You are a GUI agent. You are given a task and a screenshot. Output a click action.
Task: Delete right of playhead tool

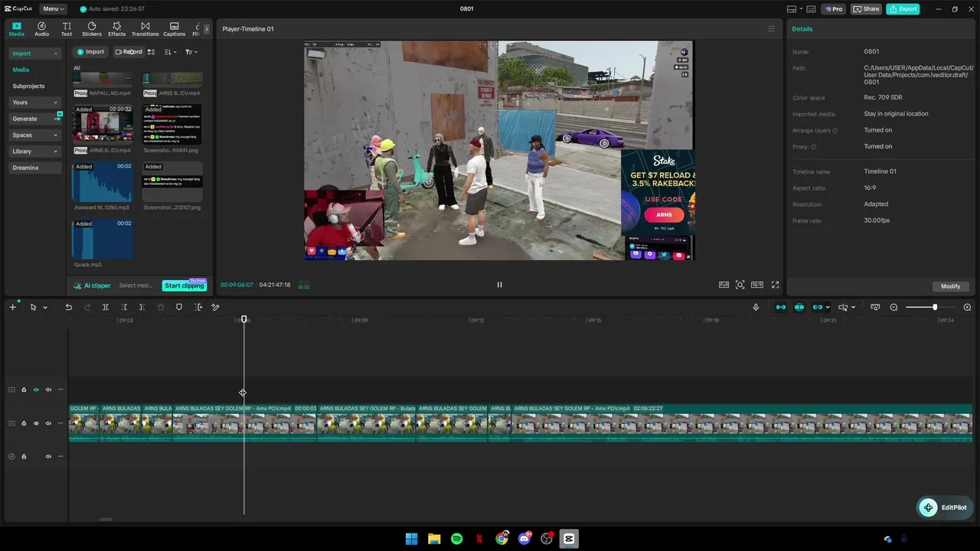click(142, 307)
